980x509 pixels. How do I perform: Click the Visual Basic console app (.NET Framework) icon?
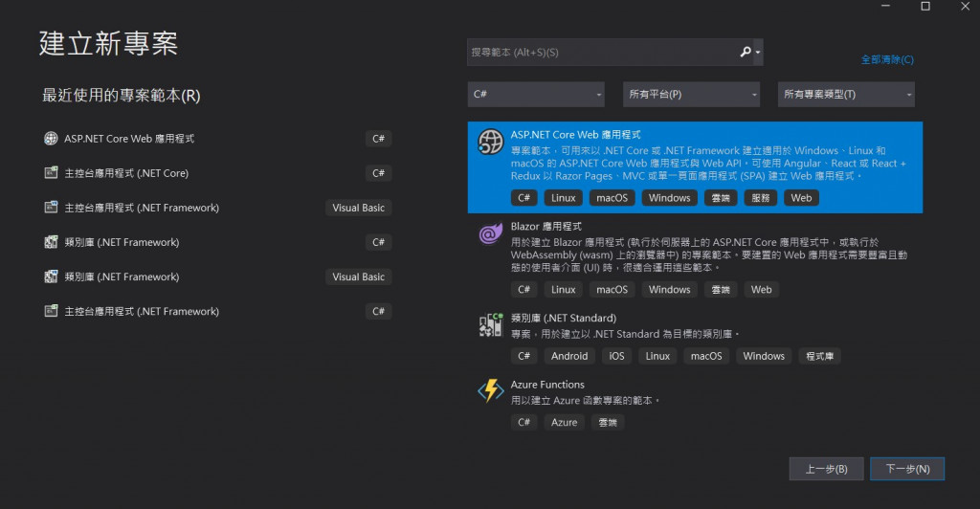pos(51,208)
